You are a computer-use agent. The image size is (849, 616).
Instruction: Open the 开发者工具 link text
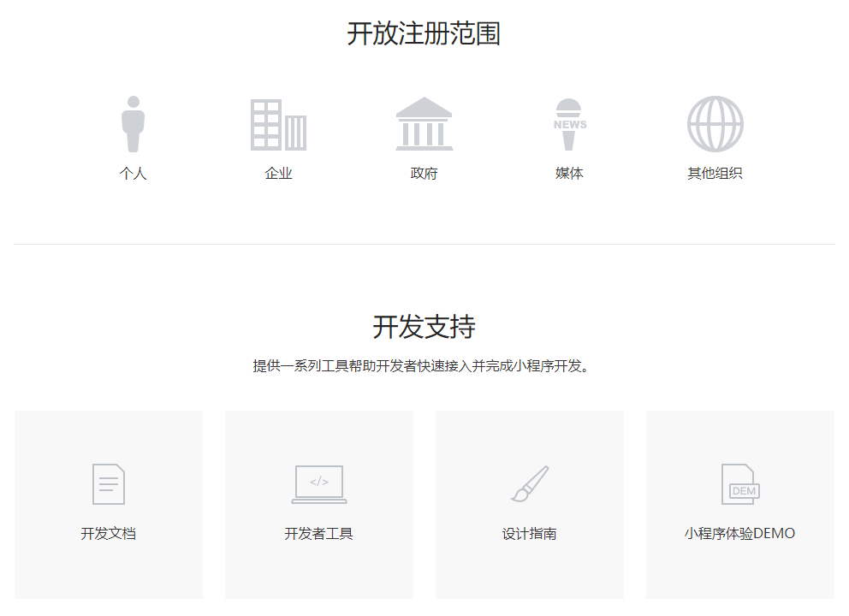319,534
